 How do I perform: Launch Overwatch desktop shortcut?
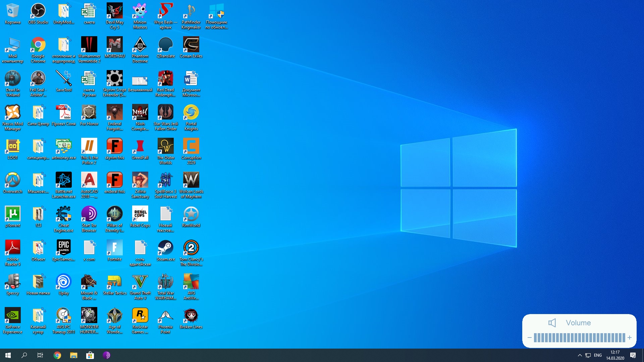(12, 183)
